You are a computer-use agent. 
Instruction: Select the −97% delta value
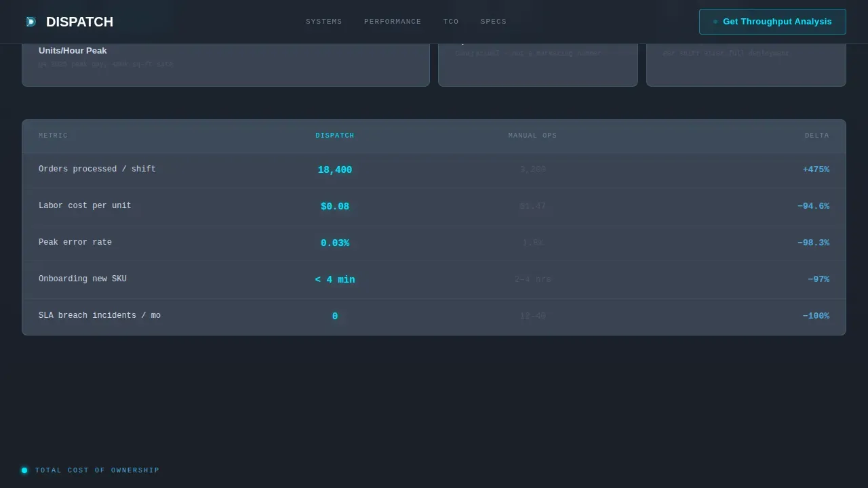point(818,279)
